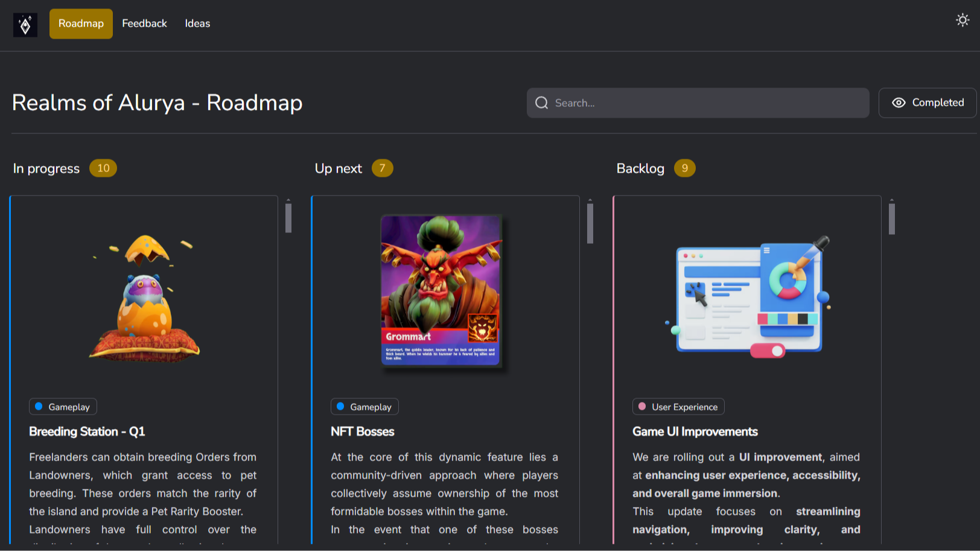This screenshot has height=551, width=980.
Task: Click the In progress column scrollbar
Action: (x=288, y=218)
